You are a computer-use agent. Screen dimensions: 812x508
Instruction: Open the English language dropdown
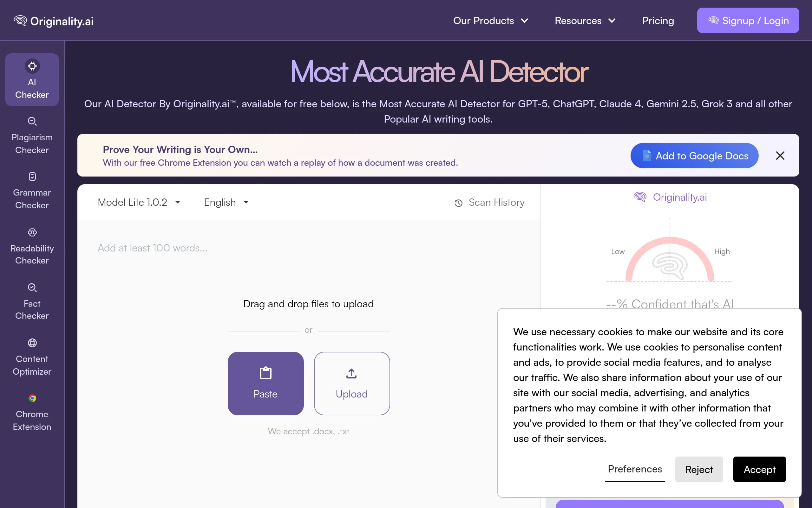[x=226, y=202]
